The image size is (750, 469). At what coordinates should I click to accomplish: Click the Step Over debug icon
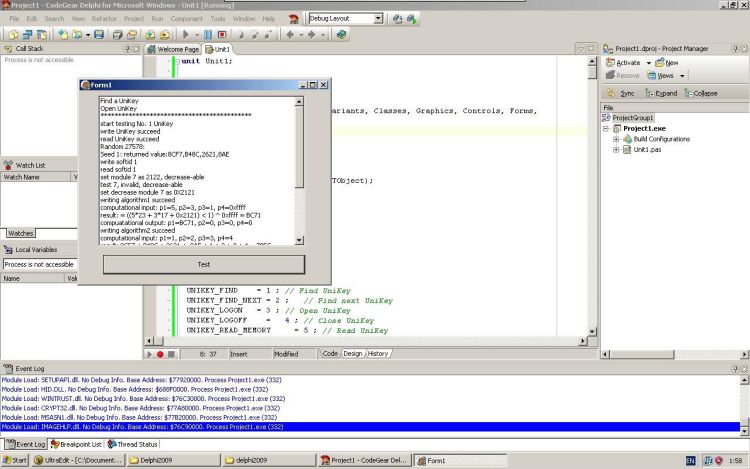pyautogui.click(x=255, y=34)
